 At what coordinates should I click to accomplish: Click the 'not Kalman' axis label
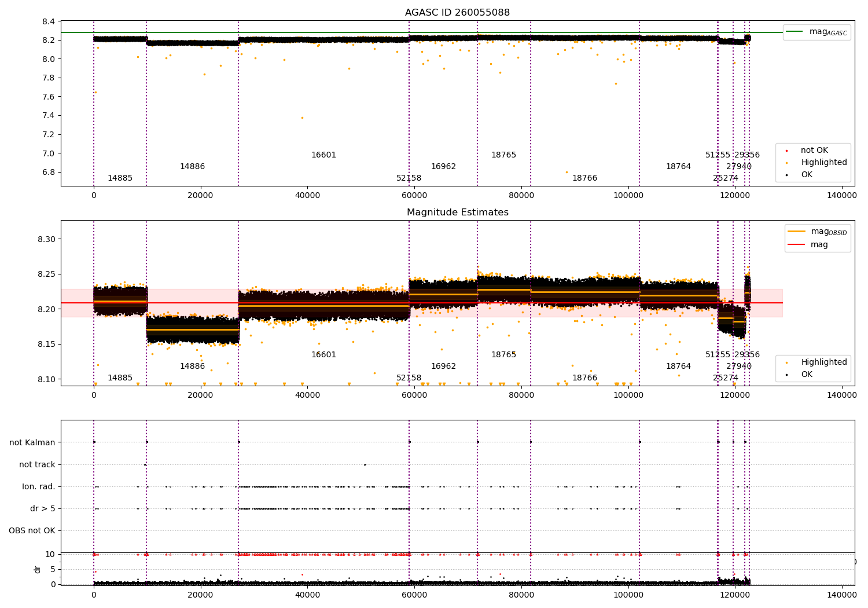[32, 443]
